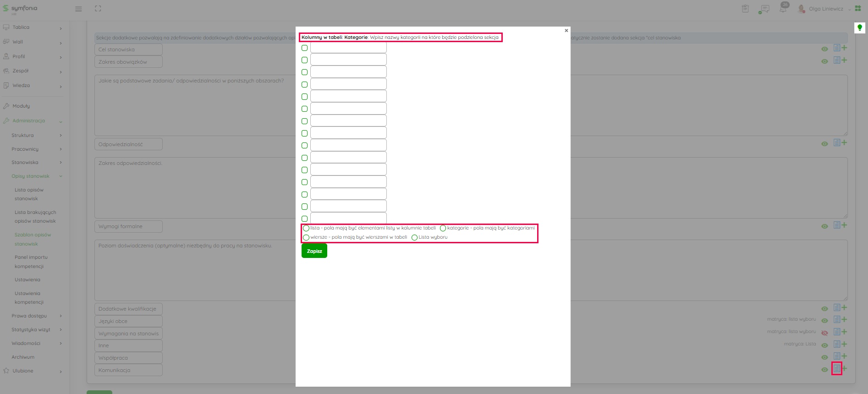Open the document icon in Komunikacja row
868x394 pixels.
[x=837, y=368]
